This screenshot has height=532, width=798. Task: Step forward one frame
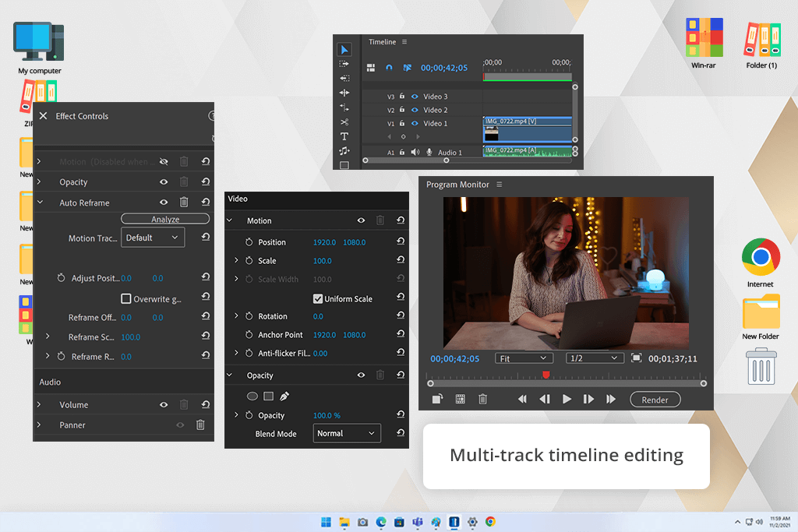point(588,400)
